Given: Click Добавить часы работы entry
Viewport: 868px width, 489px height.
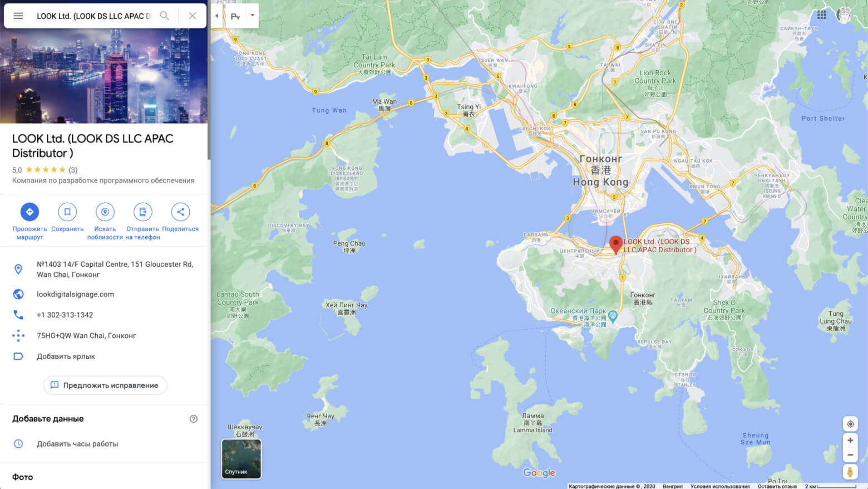Looking at the screenshot, I should pyautogui.click(x=78, y=443).
